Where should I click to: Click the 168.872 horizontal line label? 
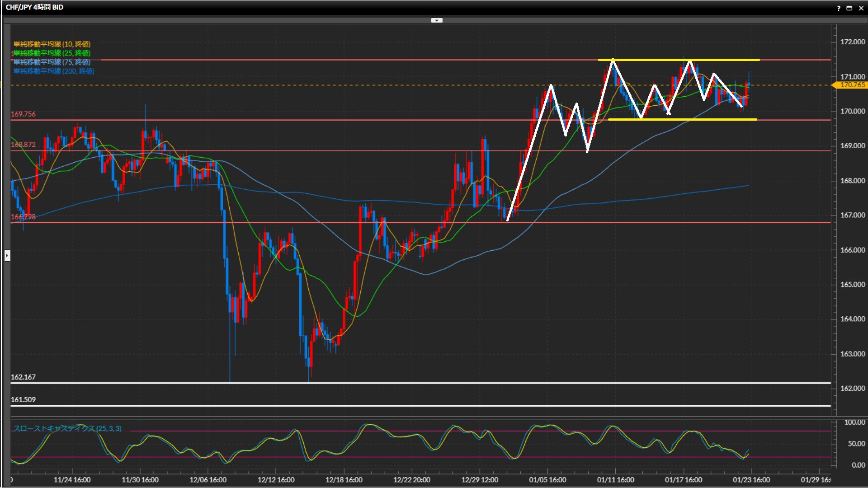coord(23,145)
